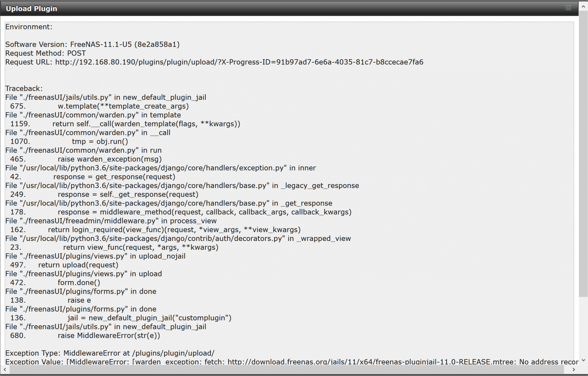Click the Request Method: POST line
Viewport: 588px width, 376px height.
coord(45,53)
